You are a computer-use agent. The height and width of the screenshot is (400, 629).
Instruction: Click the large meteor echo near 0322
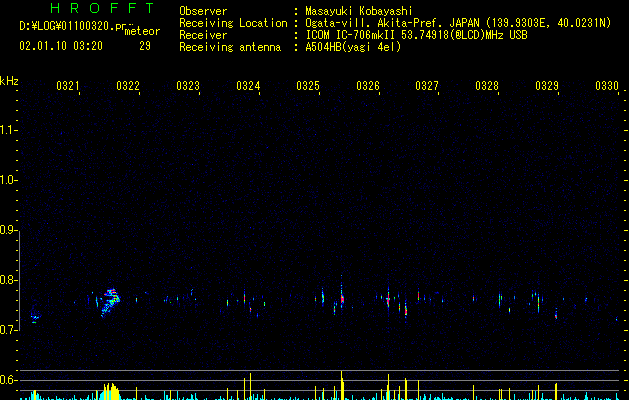tap(110, 302)
